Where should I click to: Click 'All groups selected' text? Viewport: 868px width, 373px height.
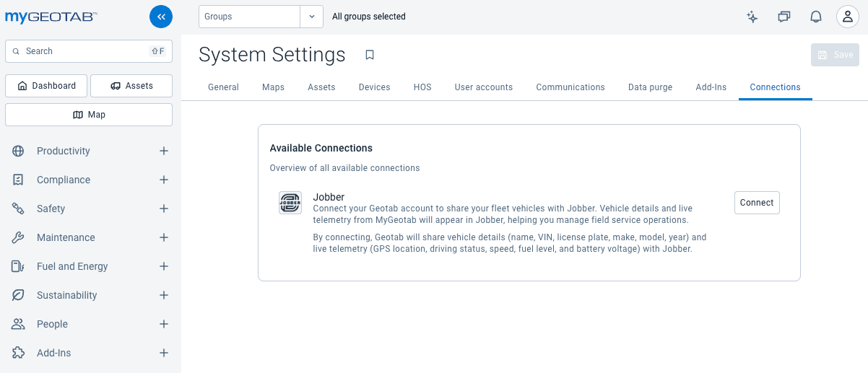pyautogui.click(x=369, y=17)
